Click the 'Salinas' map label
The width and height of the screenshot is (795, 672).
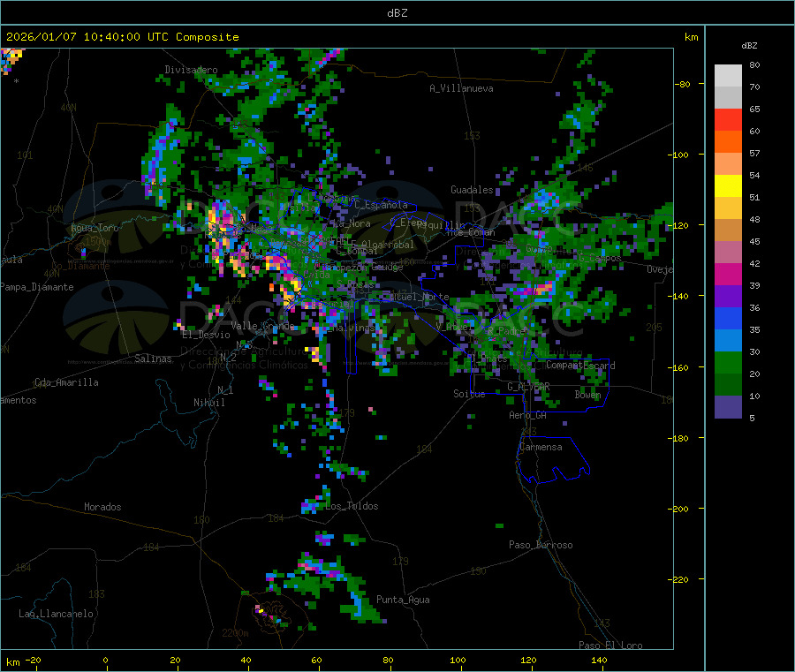[x=153, y=359]
